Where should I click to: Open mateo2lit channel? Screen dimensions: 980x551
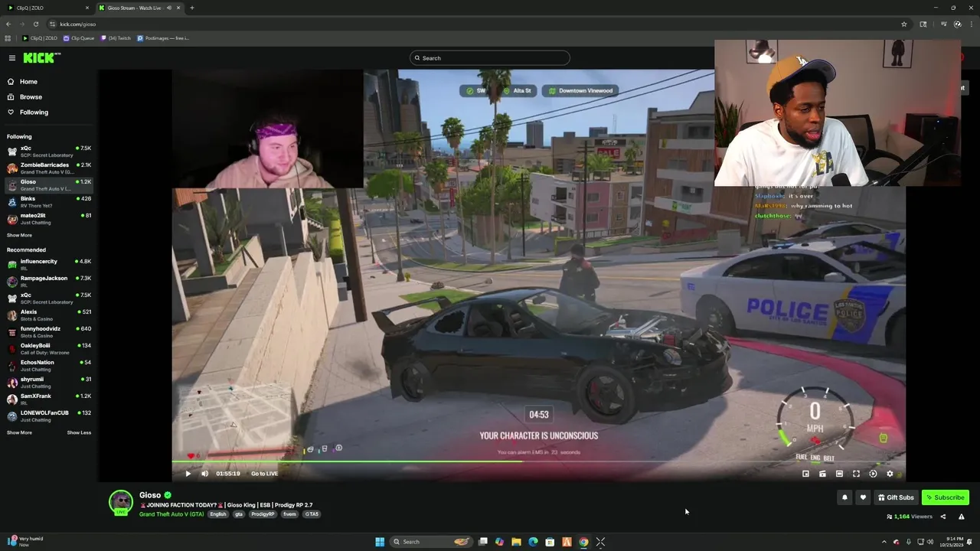tap(49, 219)
